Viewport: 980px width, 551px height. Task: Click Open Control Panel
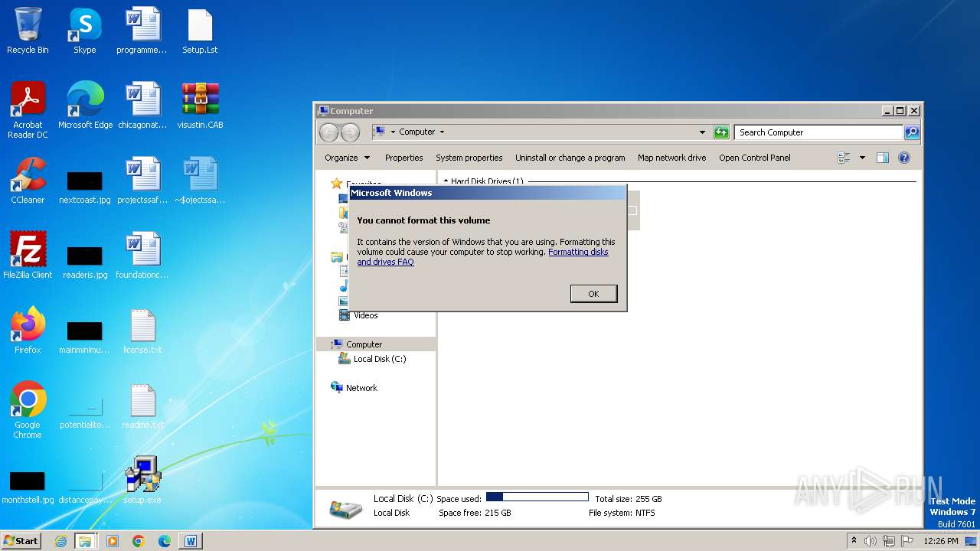(x=755, y=158)
